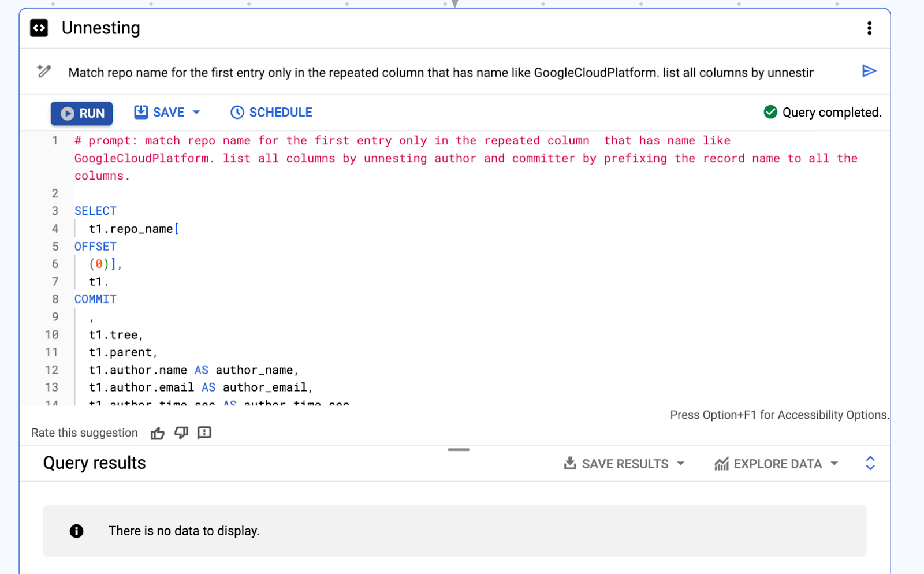This screenshot has width=924, height=574.
Task: Click SAVE RESULTS button
Action: pos(616,464)
